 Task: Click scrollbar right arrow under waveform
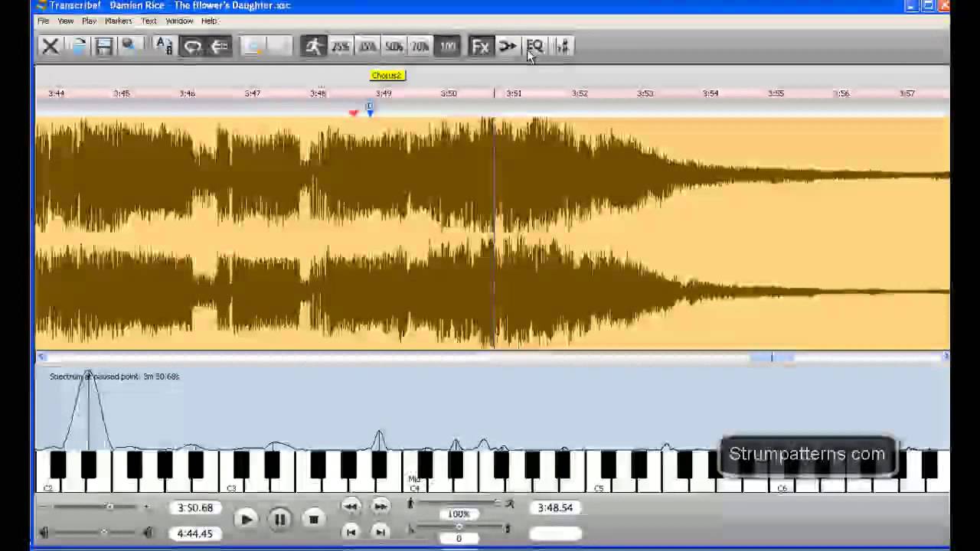(x=946, y=357)
